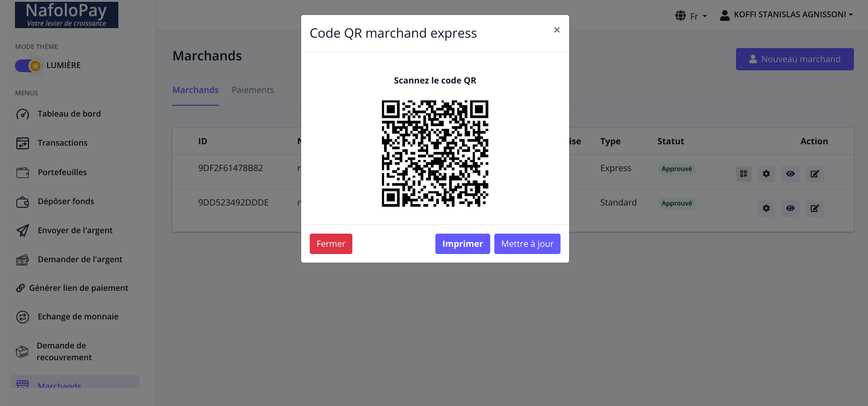Click the Approuvé badge in Standard row
Image resolution: width=868 pixels, height=406 pixels.
click(x=677, y=203)
